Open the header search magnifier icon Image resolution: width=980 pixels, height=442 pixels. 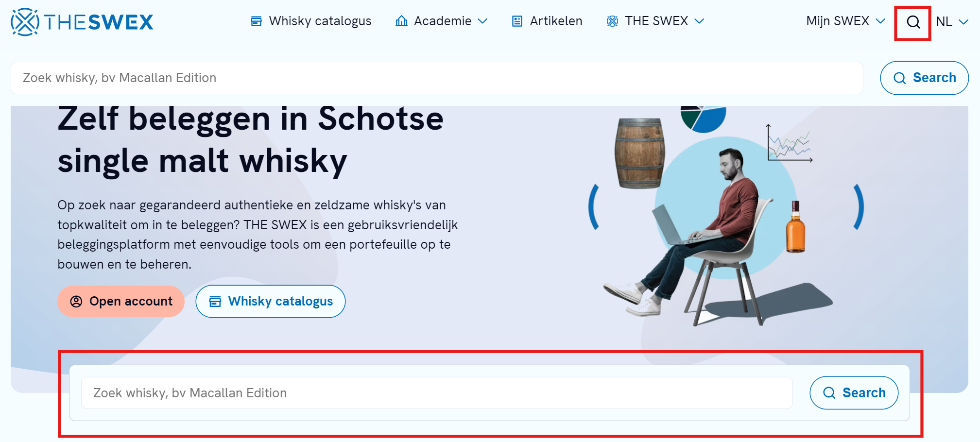point(913,22)
